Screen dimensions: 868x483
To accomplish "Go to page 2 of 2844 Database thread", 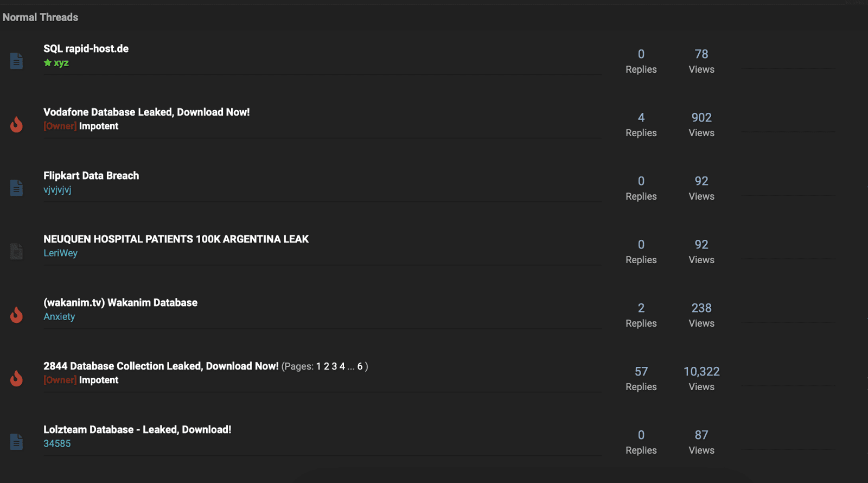I will point(327,366).
